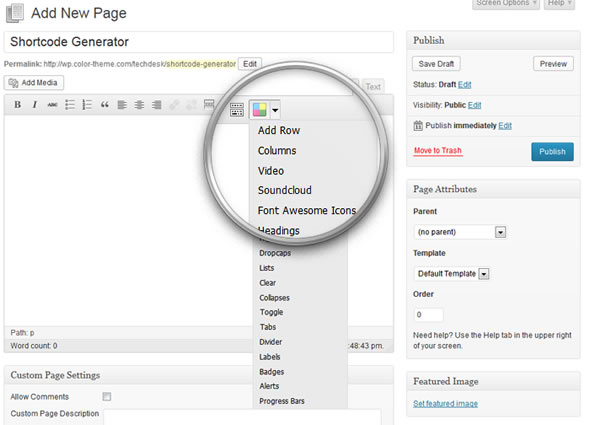Collapse the Page Attributes panel header
The height and width of the screenshot is (425, 590).
click(x=493, y=189)
